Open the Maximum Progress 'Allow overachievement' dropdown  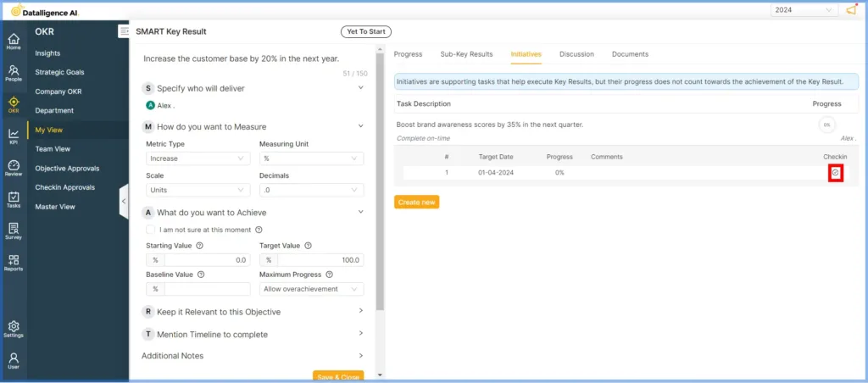point(311,289)
